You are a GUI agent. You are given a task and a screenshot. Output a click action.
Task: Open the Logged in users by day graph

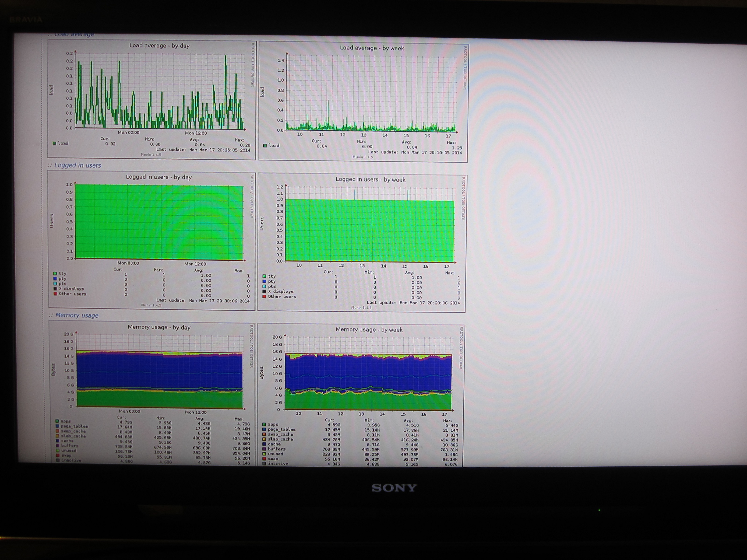click(152, 240)
